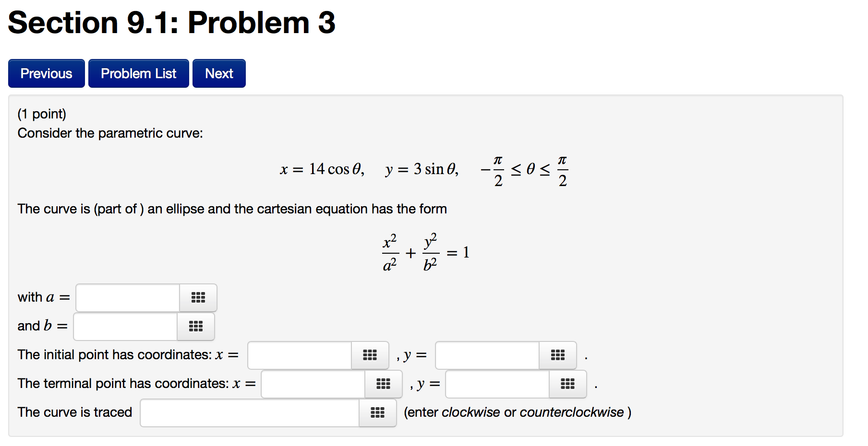Open equation editor grid icon for b

[196, 327]
